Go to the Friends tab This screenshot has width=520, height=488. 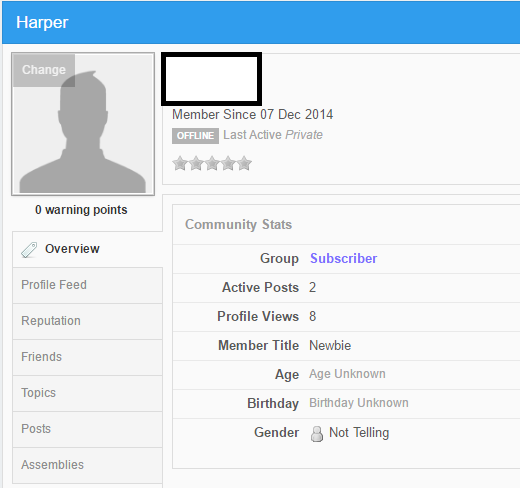pos(87,357)
